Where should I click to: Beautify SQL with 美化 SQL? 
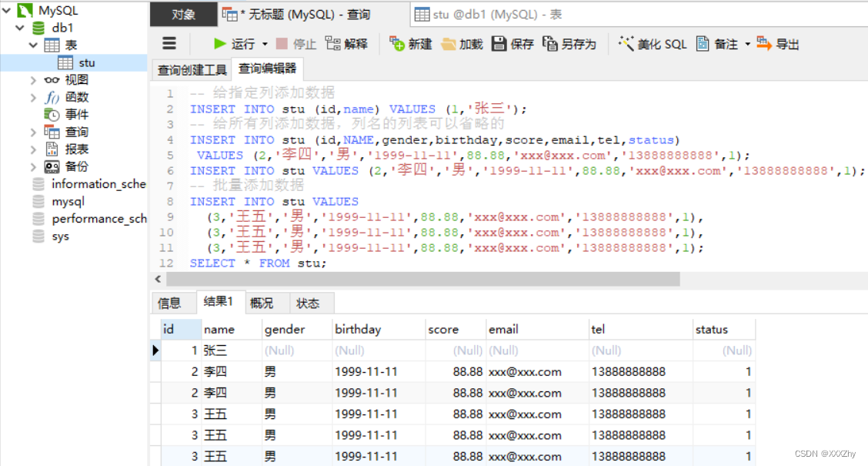(x=652, y=44)
